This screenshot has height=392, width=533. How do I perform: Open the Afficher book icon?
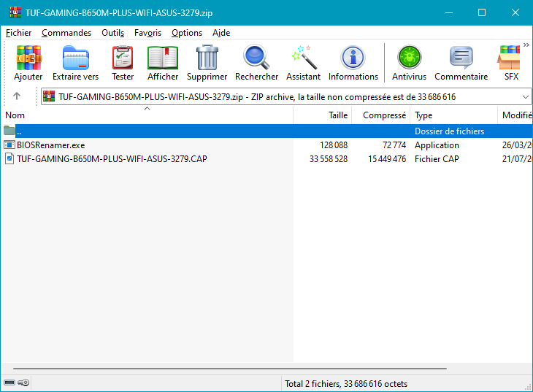163,58
